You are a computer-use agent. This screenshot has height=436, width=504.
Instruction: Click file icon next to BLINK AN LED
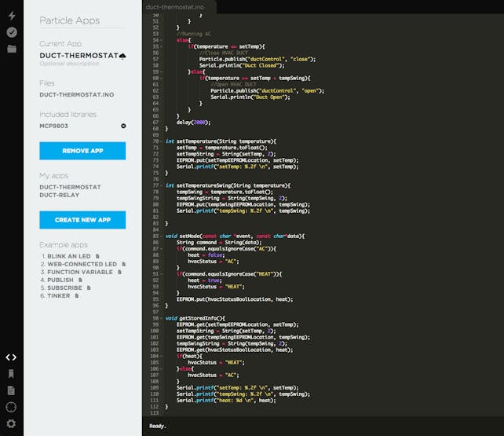(x=97, y=256)
